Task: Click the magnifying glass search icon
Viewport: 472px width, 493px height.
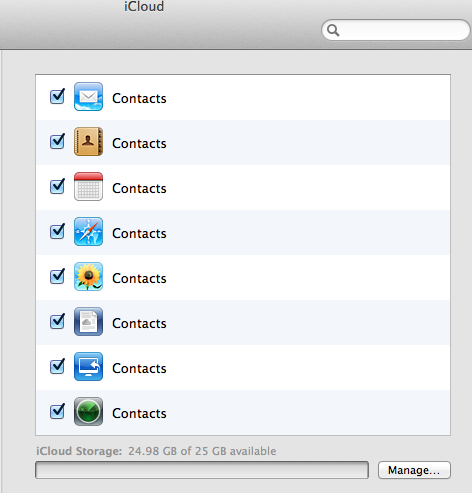Action: [333, 30]
